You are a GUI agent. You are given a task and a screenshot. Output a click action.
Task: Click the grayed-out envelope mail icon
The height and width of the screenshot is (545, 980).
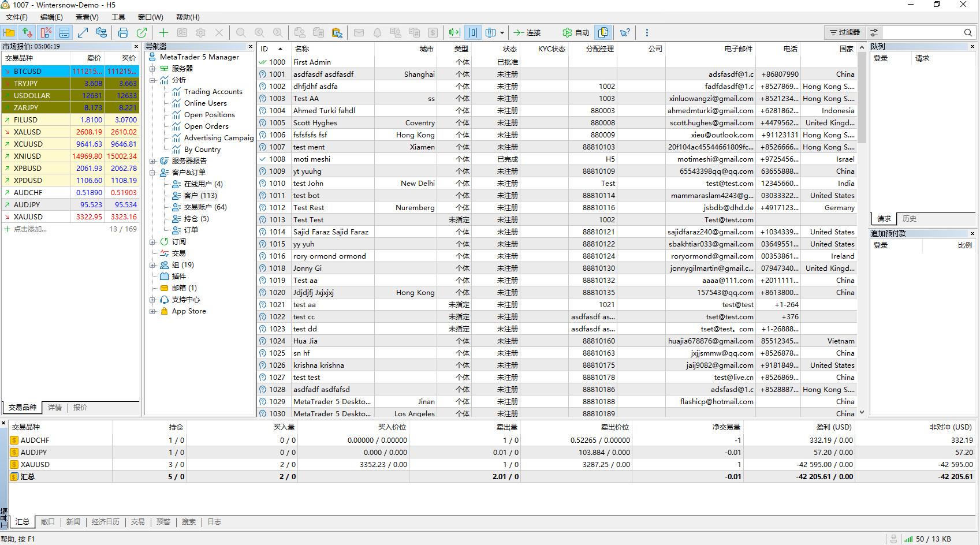point(359,32)
